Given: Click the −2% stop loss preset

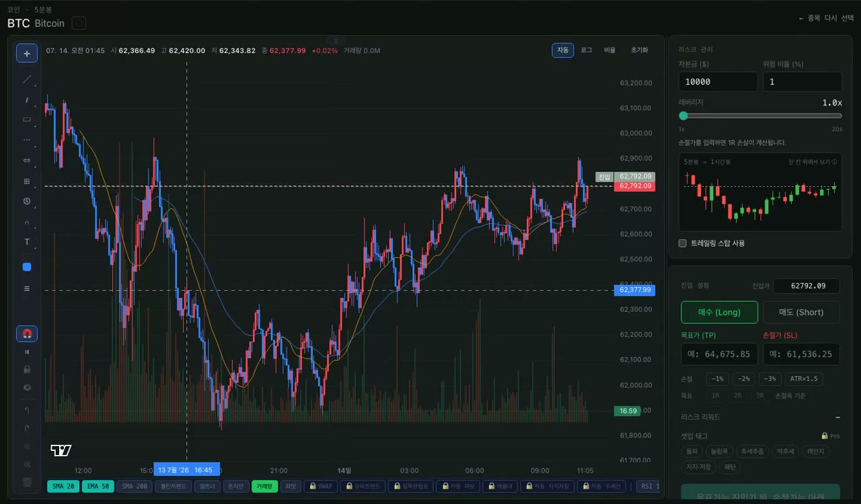Looking at the screenshot, I should [x=744, y=379].
